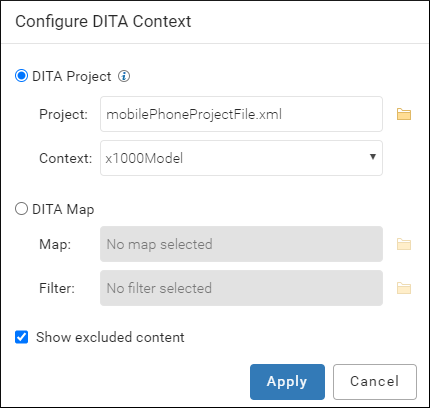Click the 'Configure DITA Context' dialog title
The width and height of the screenshot is (430, 408).
click(103, 22)
